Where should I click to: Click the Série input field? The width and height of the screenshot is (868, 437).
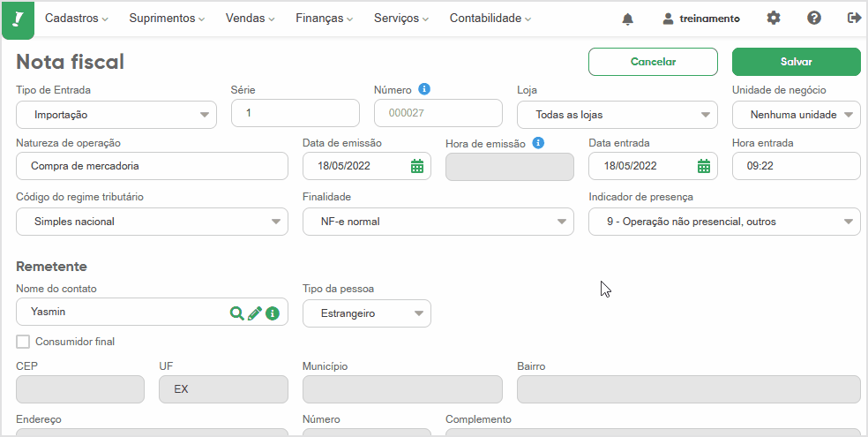click(x=296, y=113)
